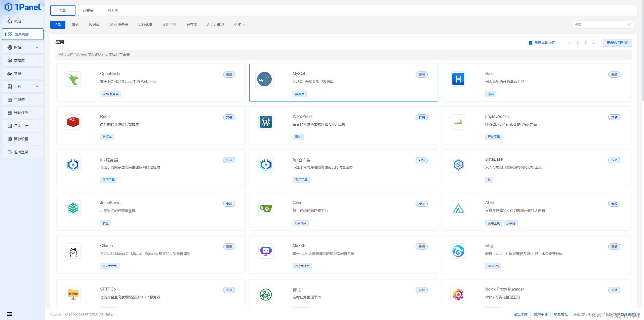Toggle the 显示本地应用 checkbox
644x320 pixels.
531,43
